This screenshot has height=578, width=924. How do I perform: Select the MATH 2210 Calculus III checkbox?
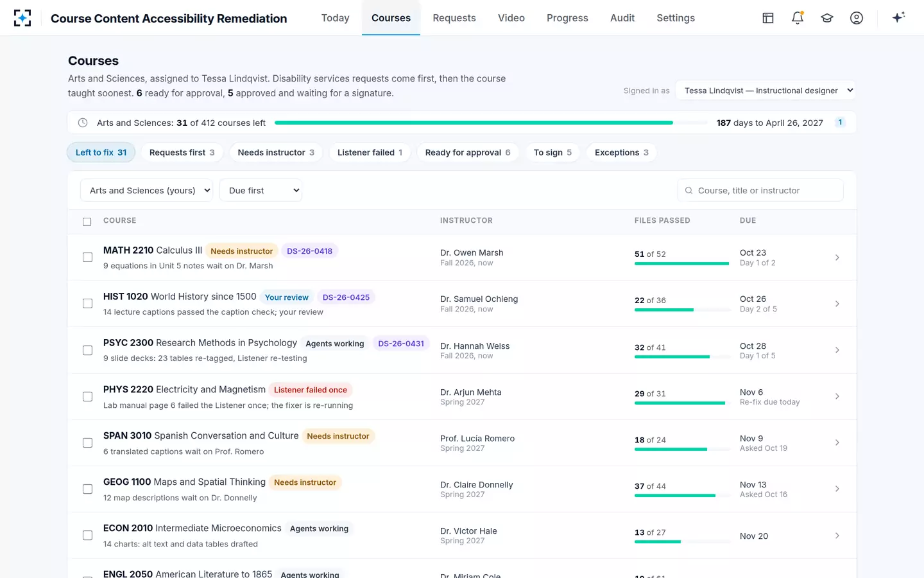87,258
